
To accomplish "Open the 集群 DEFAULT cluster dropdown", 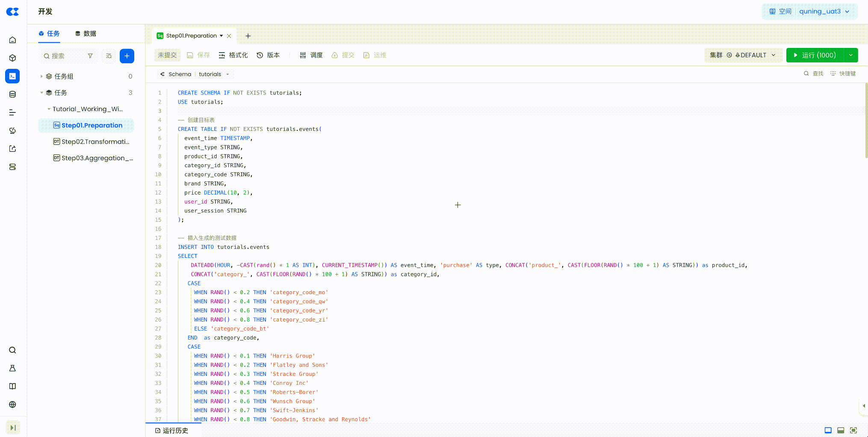I will [743, 55].
